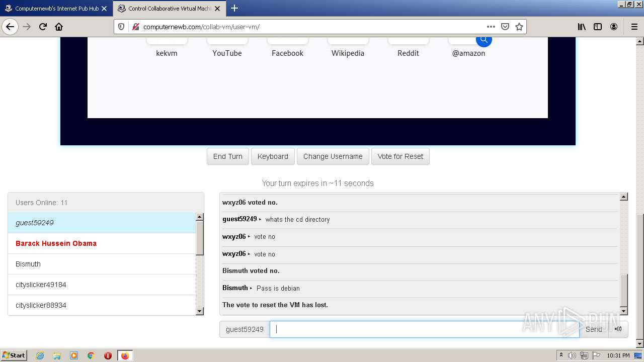This screenshot has width=644, height=362.
Task: Toggle chat sound speaker icon
Action: [618, 329]
